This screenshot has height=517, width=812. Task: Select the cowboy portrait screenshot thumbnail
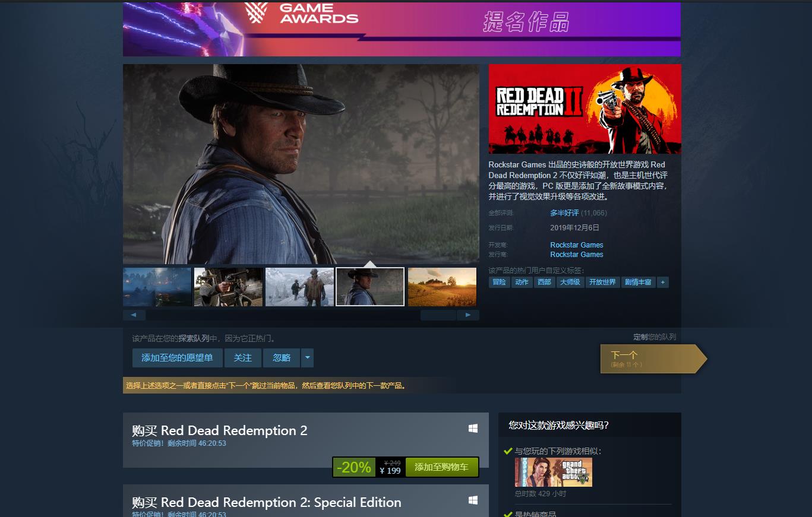click(x=370, y=287)
